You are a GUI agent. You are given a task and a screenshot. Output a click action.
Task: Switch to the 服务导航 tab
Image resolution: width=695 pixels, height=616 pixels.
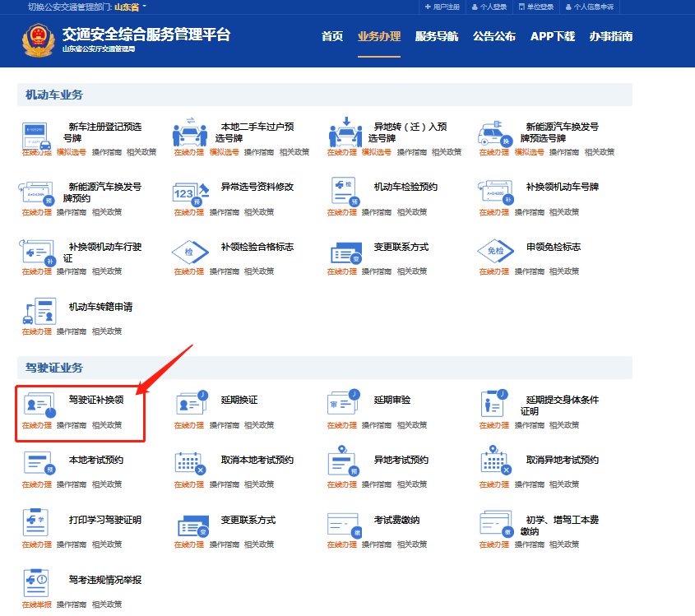point(437,36)
